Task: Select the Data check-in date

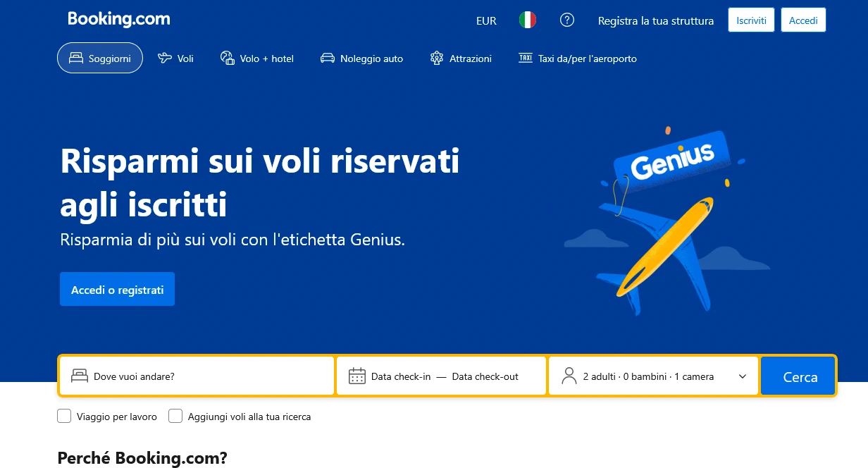Action: tap(401, 376)
